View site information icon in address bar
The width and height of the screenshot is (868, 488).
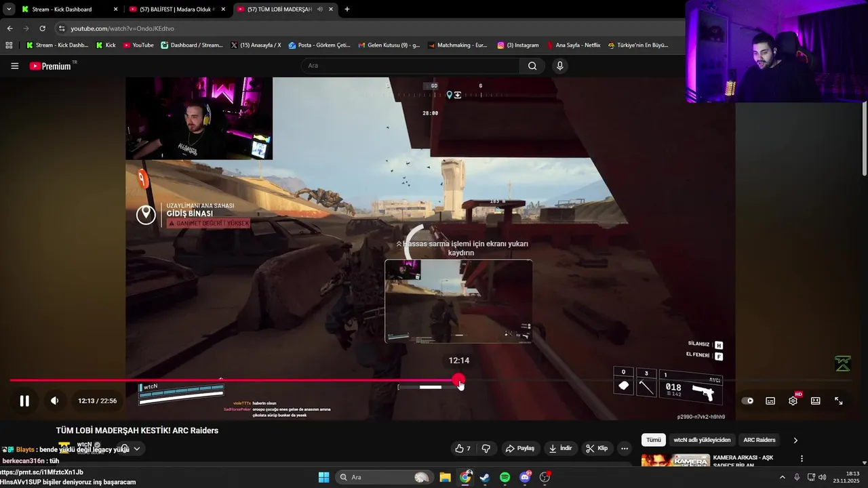click(x=62, y=28)
